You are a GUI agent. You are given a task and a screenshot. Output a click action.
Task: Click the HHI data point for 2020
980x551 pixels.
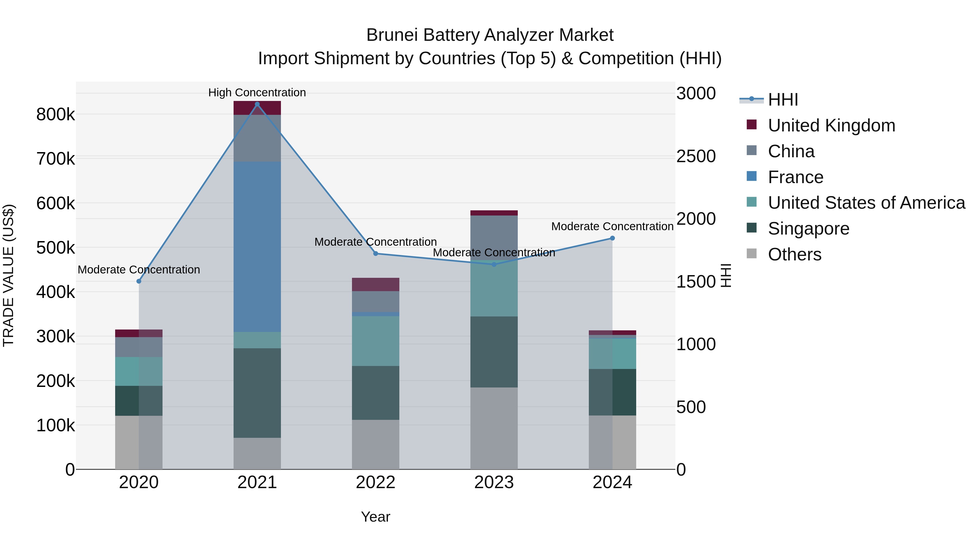pos(139,281)
